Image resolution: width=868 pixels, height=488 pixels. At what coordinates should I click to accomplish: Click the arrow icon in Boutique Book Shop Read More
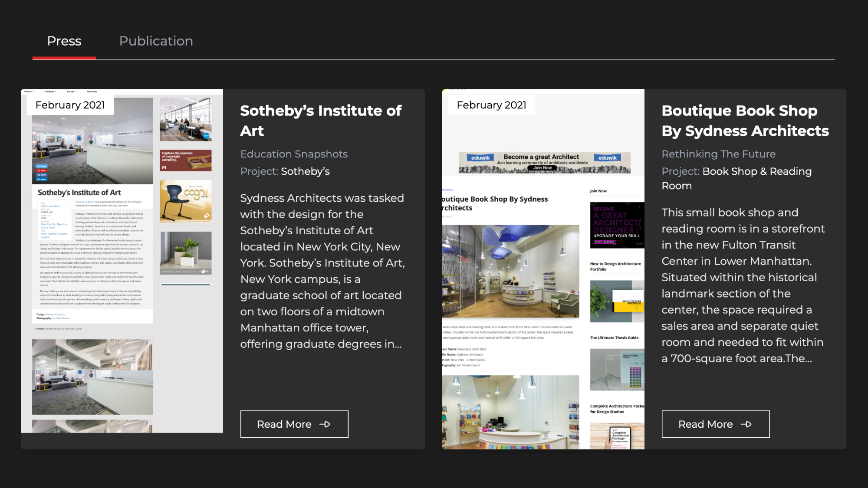[x=746, y=424]
